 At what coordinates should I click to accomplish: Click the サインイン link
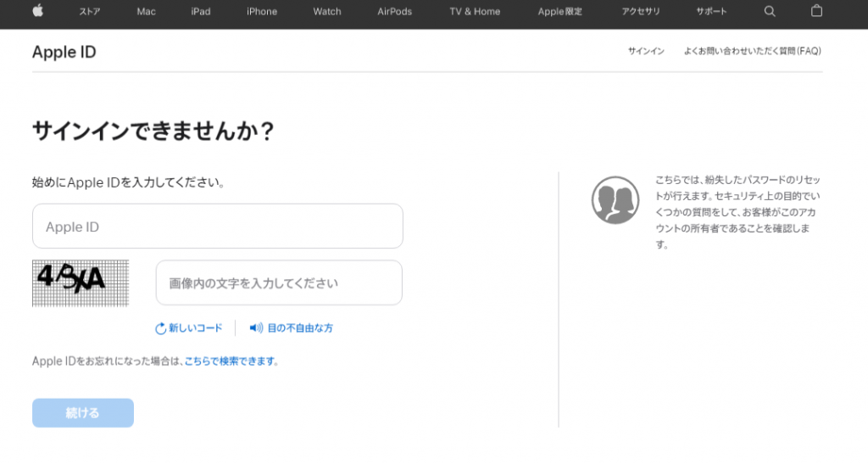point(646,51)
